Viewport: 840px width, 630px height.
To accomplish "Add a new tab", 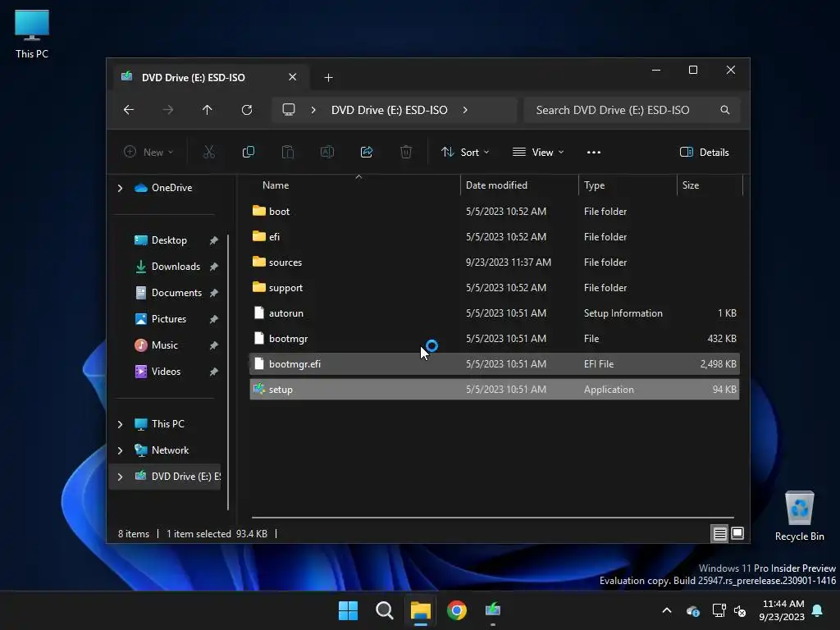I will coord(328,78).
